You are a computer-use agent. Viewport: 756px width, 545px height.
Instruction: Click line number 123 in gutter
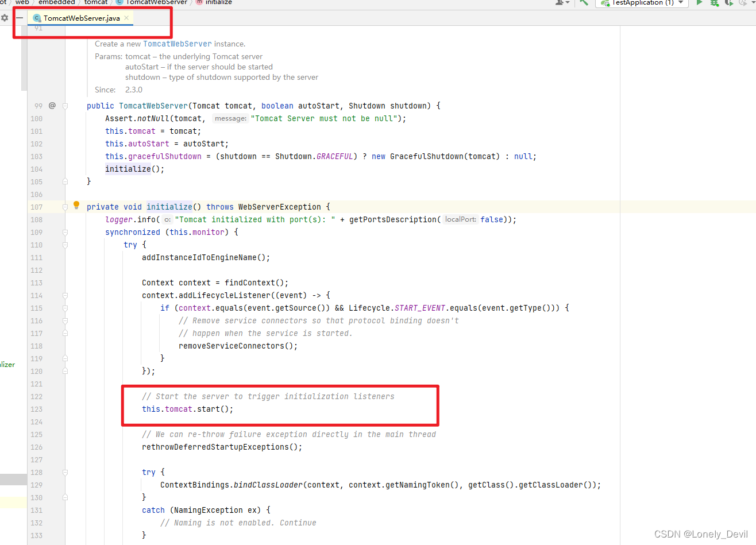click(x=37, y=409)
